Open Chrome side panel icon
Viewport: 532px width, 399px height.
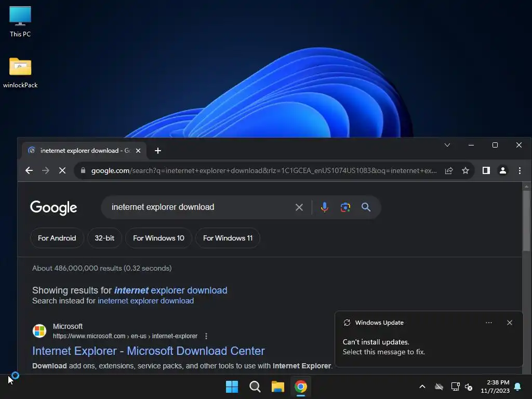point(486,170)
